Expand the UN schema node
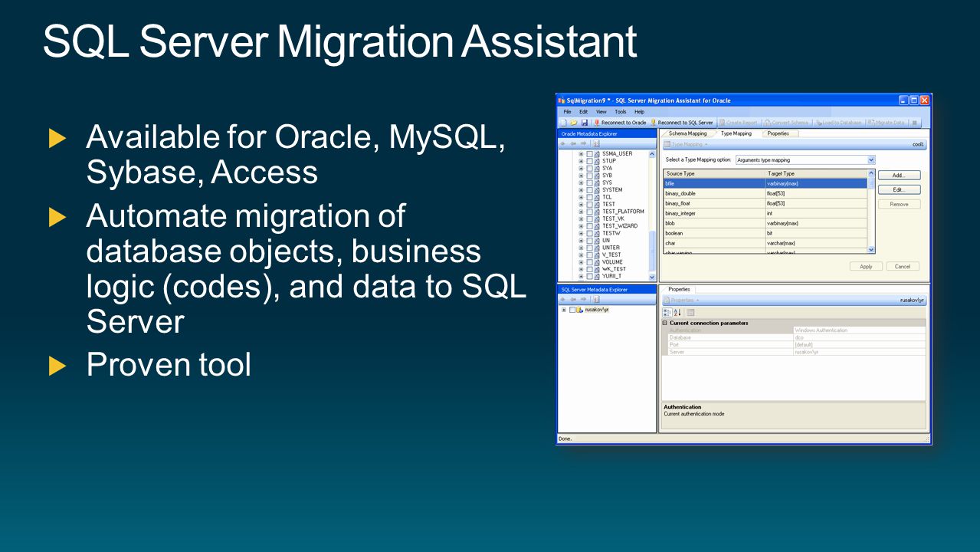Viewport: 980px width, 552px height. [x=581, y=241]
